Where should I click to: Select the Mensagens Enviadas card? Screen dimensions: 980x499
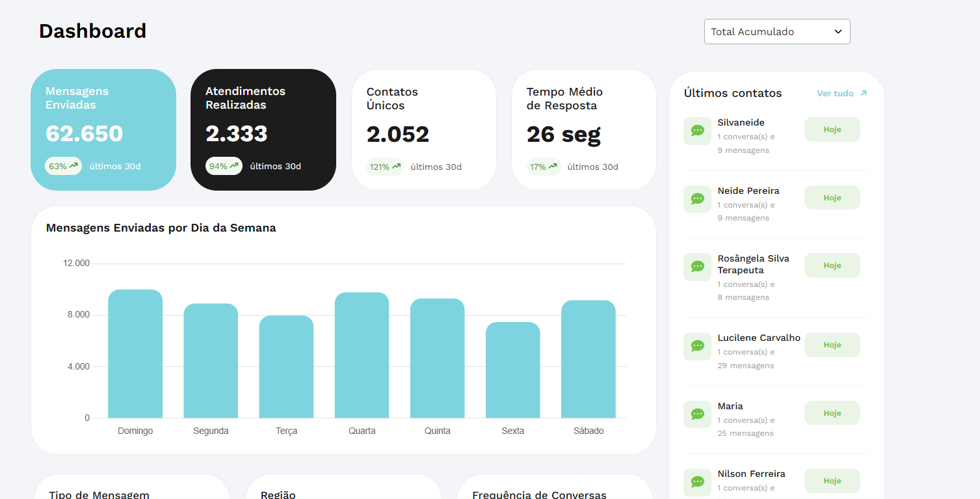103,129
